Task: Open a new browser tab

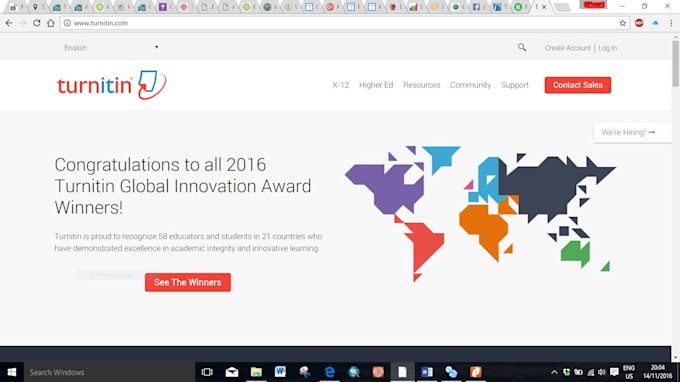Action: point(562,7)
